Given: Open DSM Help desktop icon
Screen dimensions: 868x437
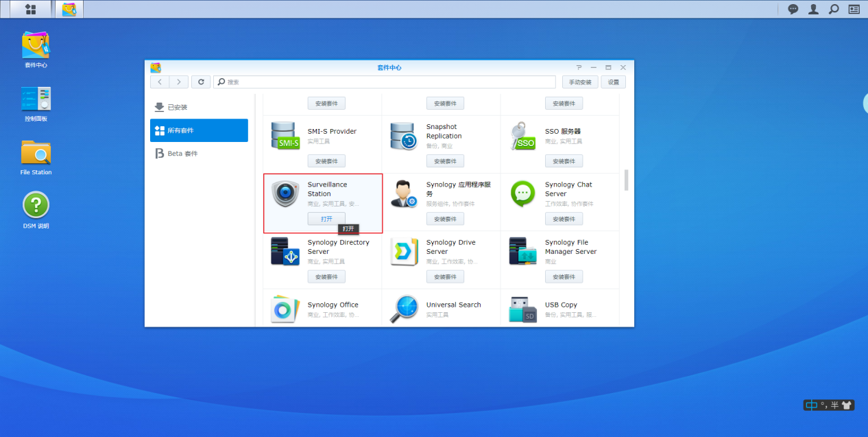Looking at the screenshot, I should pos(36,206).
